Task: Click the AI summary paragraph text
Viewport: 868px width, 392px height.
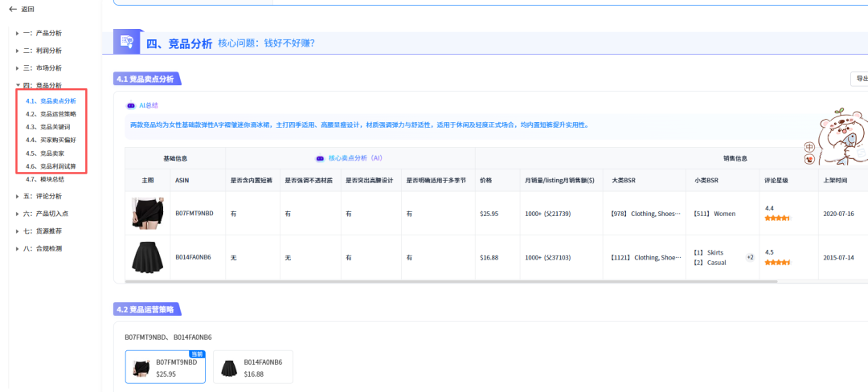Action: 359,125
